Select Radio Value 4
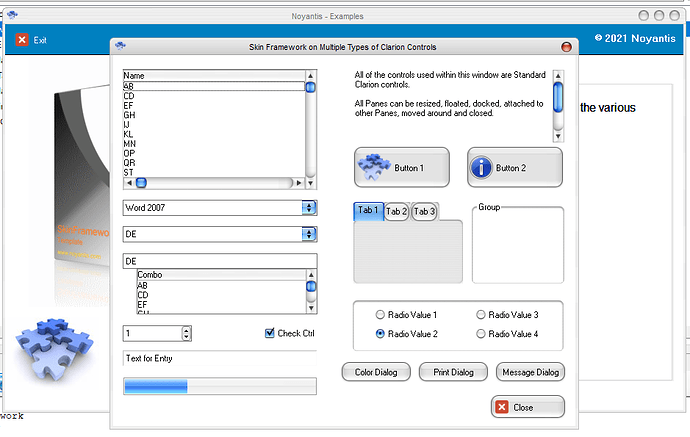The width and height of the screenshot is (690, 437). point(507,334)
